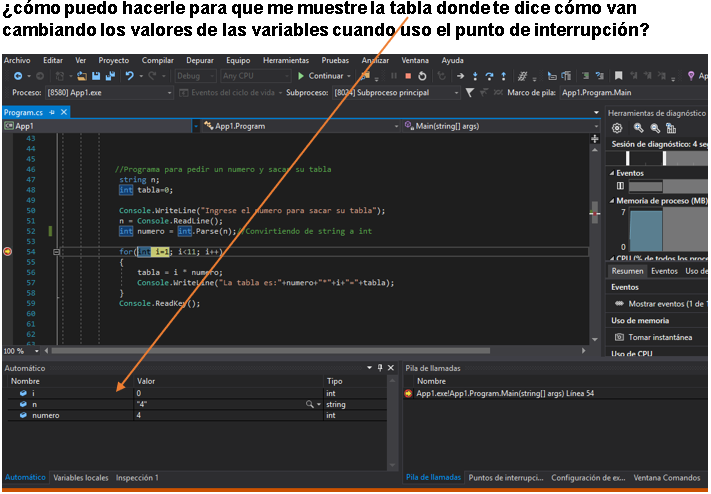Click the bookmark icon in toolbar
This screenshot has width=711, height=494.
(618, 76)
